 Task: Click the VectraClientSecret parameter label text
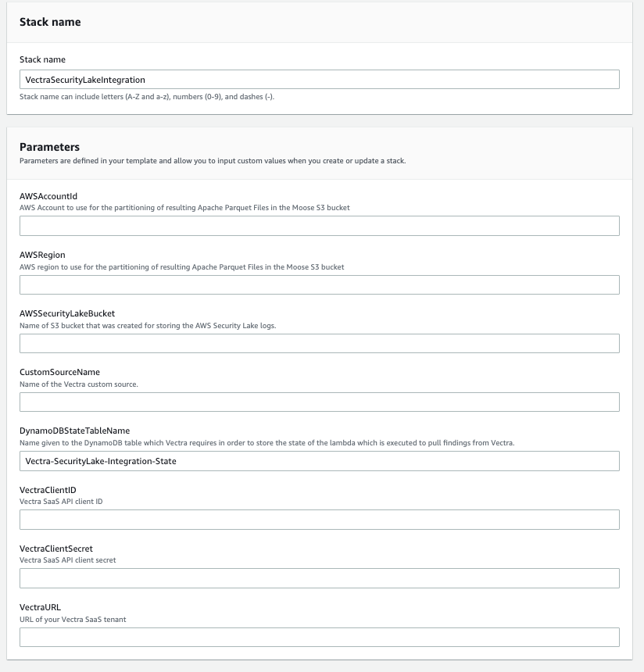(x=56, y=549)
